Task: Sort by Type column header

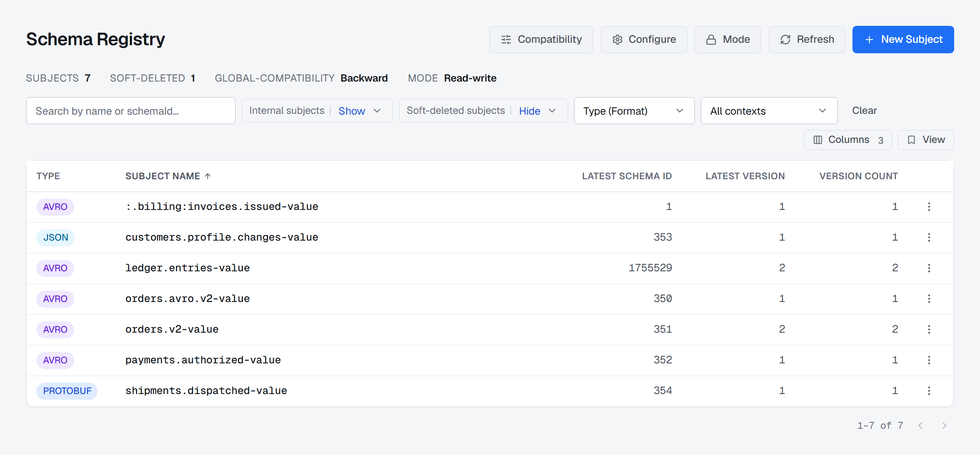Action: tap(48, 176)
